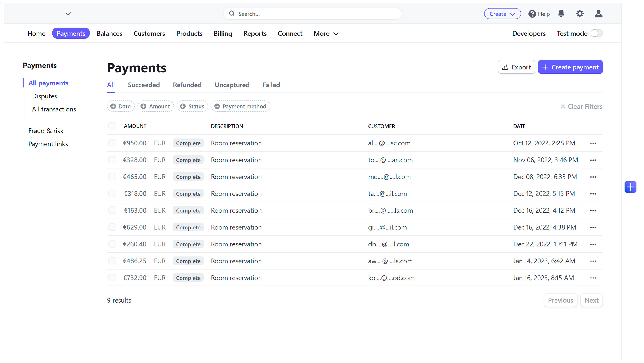This screenshot has height=363, width=644.
Task: Switch to Failed tab
Action: click(271, 85)
